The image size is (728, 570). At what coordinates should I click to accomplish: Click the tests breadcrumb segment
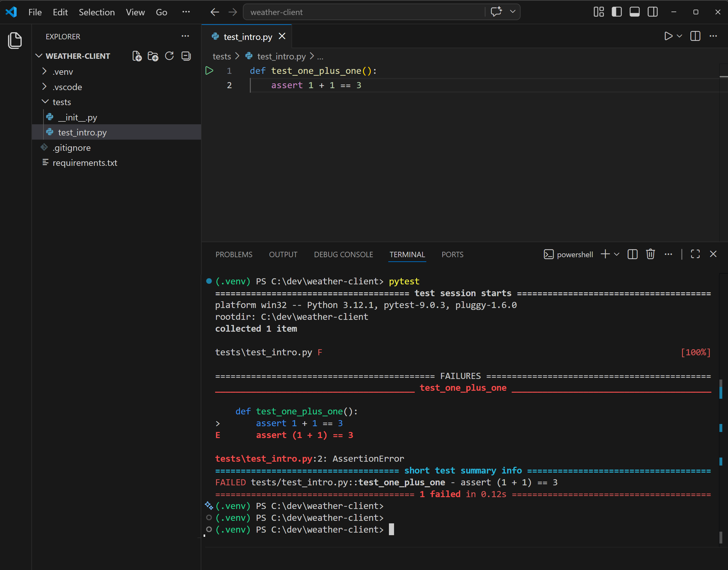tap(222, 57)
